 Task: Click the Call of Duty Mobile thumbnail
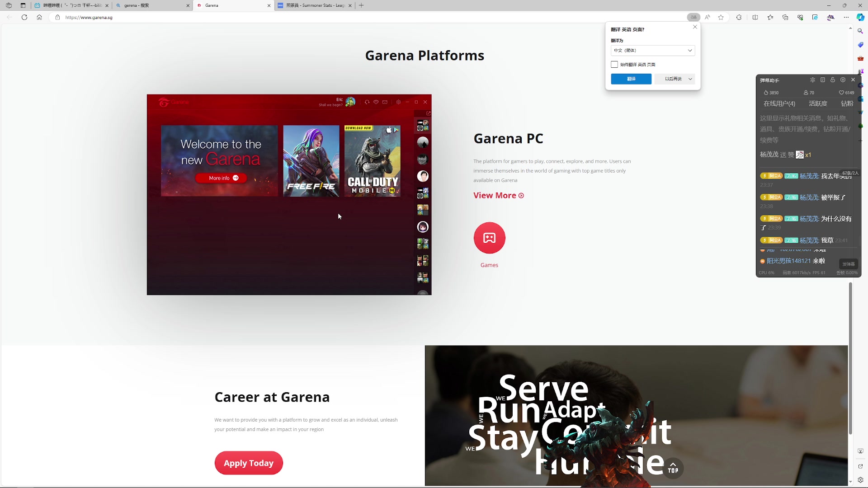pyautogui.click(x=372, y=161)
